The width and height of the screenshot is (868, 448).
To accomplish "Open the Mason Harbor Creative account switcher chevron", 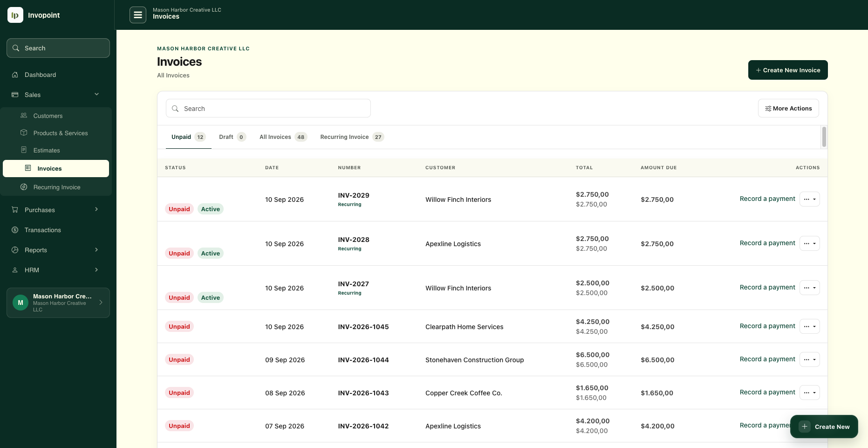I will (101, 303).
